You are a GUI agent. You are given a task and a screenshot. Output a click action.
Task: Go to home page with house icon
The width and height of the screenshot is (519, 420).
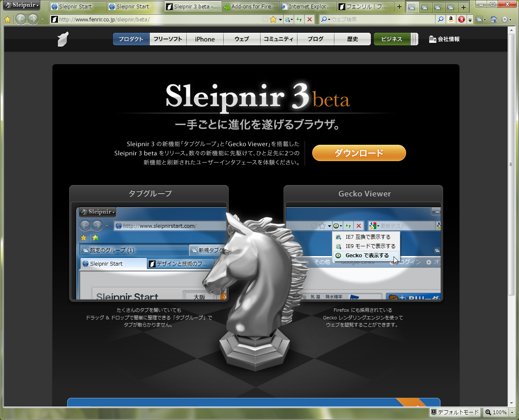click(x=494, y=19)
